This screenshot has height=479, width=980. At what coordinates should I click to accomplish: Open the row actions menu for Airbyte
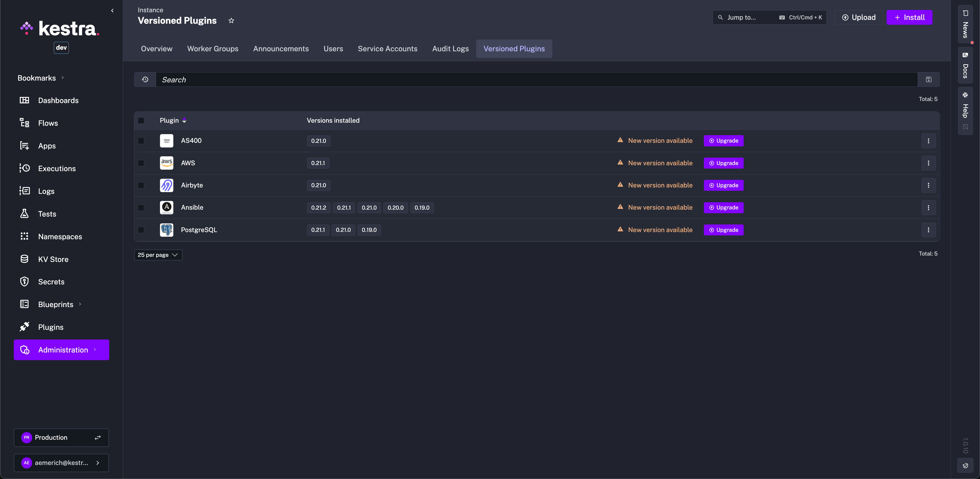pos(928,185)
